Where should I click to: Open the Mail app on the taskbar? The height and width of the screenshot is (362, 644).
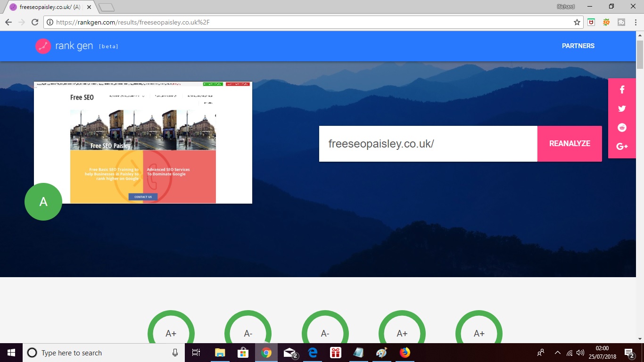[289, 353]
